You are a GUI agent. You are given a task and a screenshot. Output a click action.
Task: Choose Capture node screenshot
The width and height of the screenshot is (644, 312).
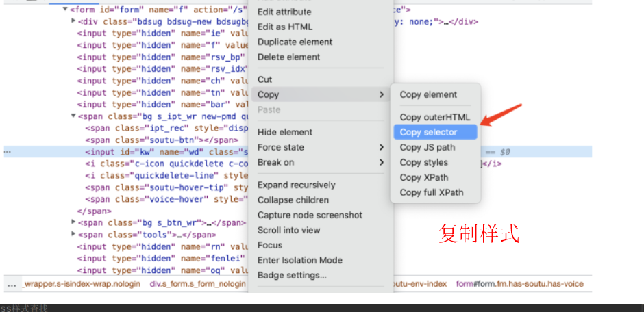pos(310,215)
